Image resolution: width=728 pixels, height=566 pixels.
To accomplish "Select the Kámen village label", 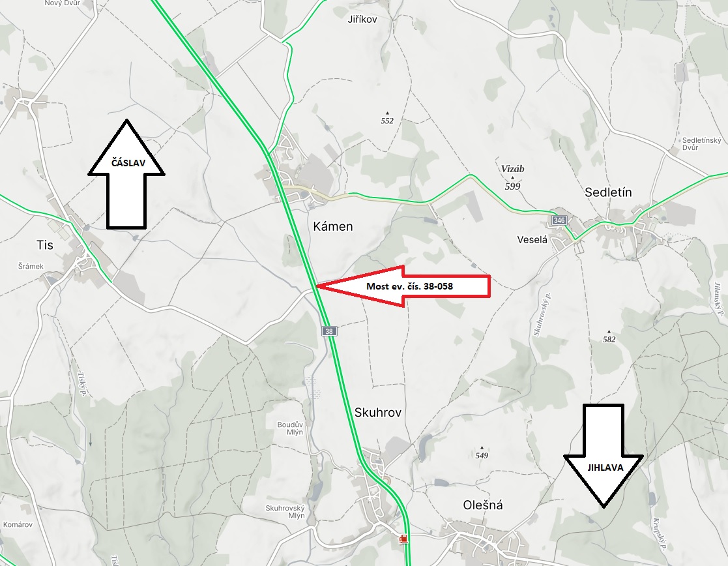I will [333, 226].
